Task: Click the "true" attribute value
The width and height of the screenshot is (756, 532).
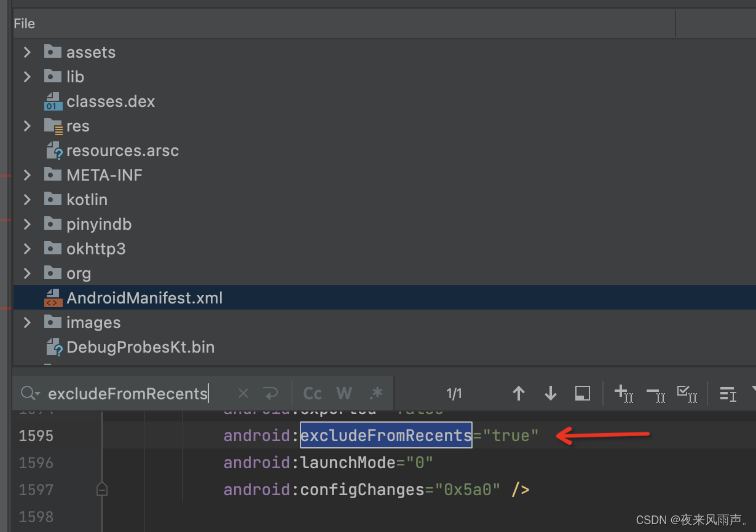Action: click(510, 436)
